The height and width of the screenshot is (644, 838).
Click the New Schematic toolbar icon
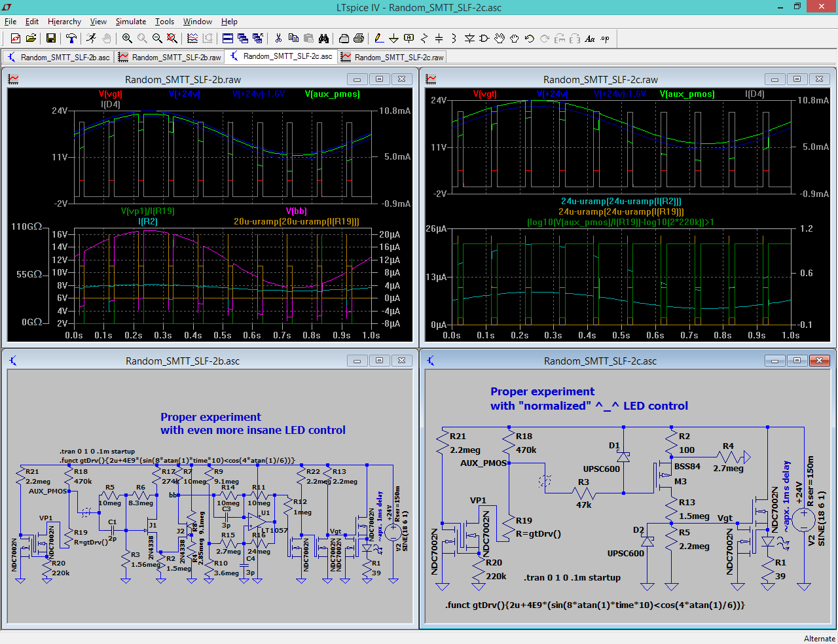coord(16,39)
